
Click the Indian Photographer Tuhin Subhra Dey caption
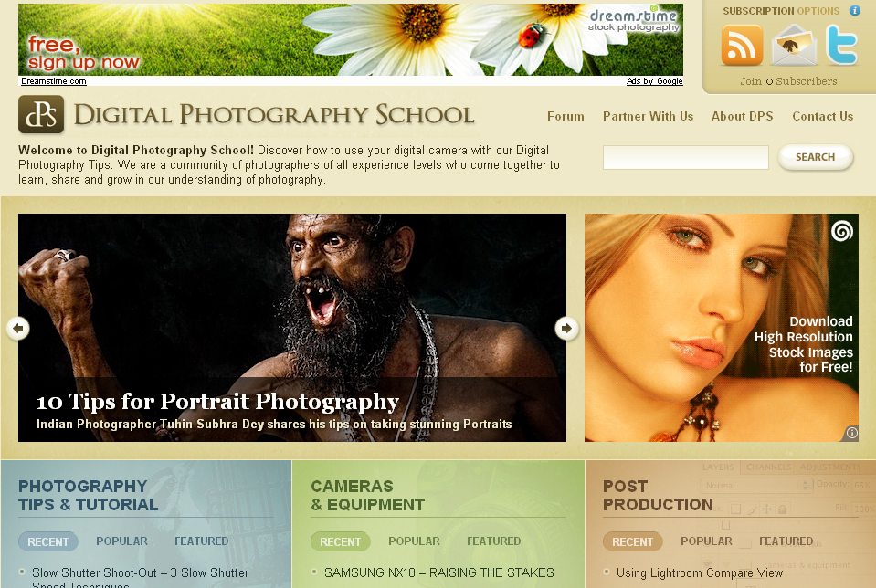pos(274,424)
